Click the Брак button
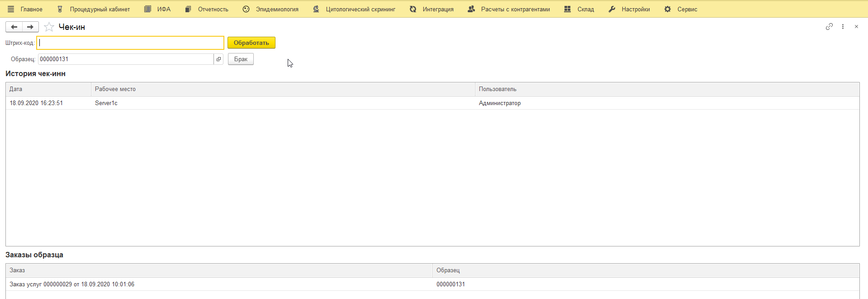 click(241, 59)
